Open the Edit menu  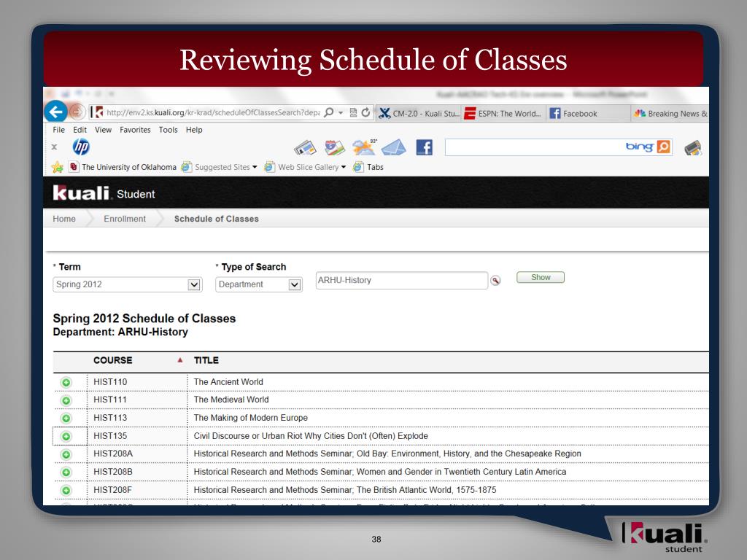[80, 130]
